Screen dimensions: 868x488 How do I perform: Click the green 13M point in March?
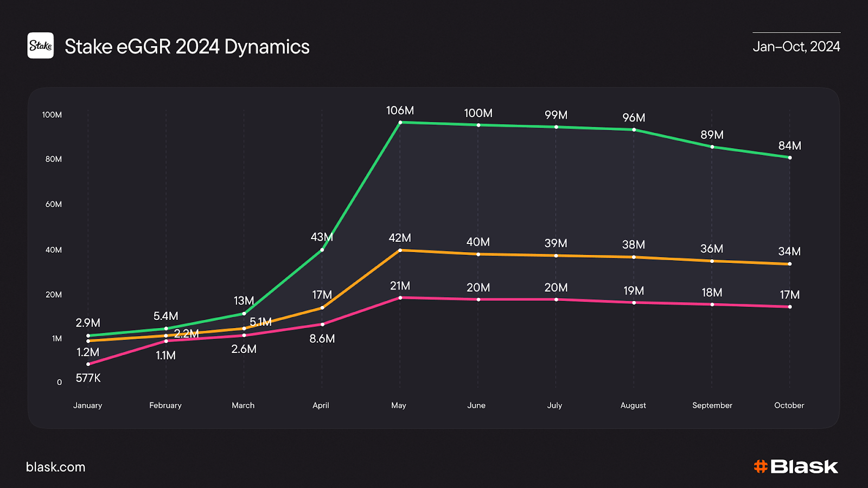point(244,313)
